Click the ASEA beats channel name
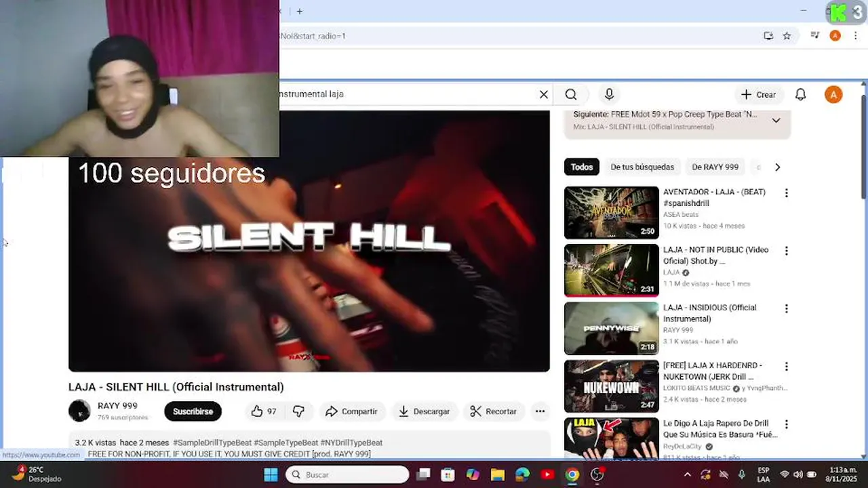 (x=680, y=215)
